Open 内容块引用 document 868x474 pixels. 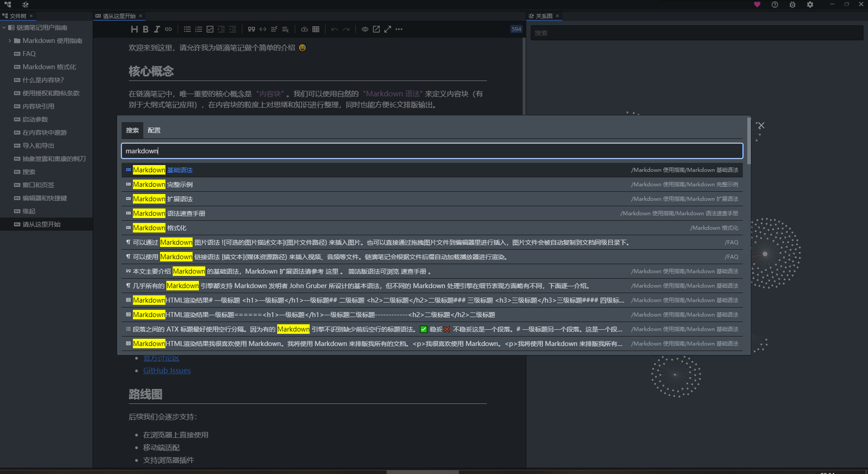point(46,106)
